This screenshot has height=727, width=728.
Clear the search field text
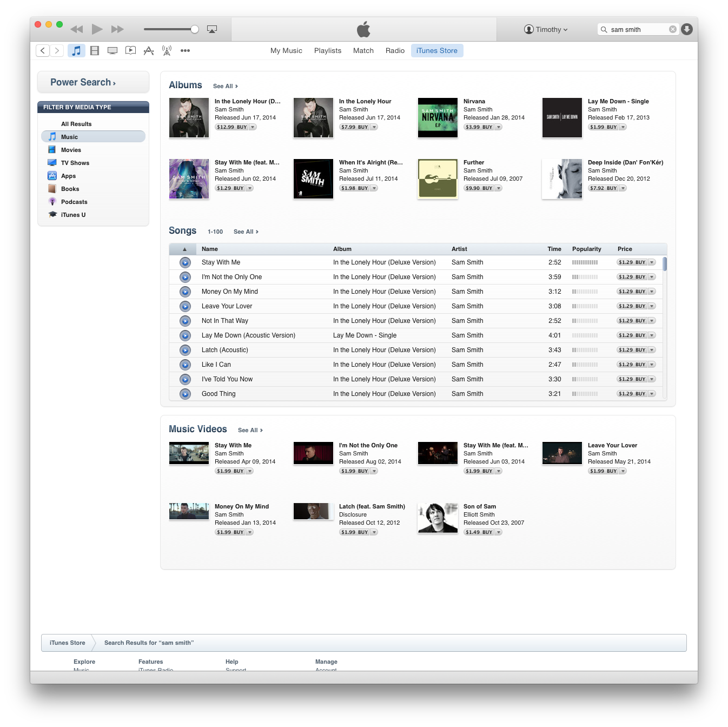(x=673, y=29)
